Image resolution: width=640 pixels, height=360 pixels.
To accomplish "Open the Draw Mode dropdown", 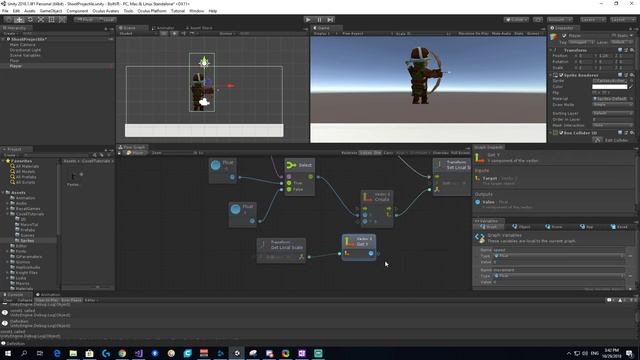I will pyautogui.click(x=612, y=104).
